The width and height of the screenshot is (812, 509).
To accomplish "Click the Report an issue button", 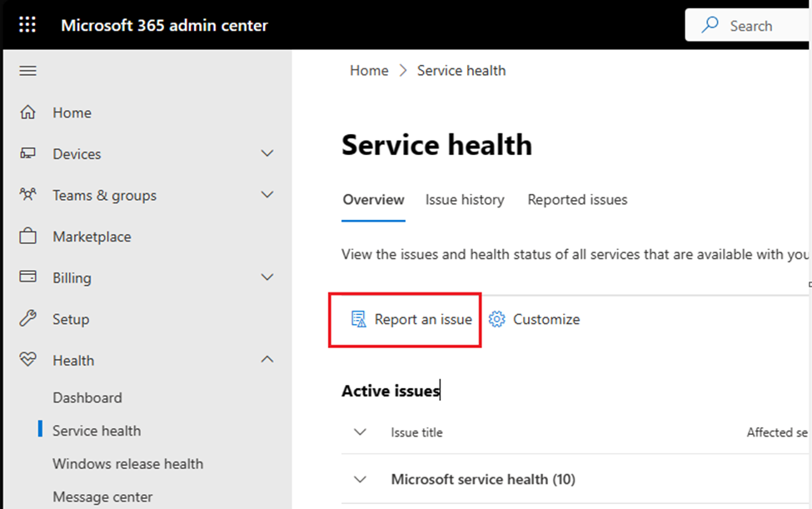I will (412, 319).
